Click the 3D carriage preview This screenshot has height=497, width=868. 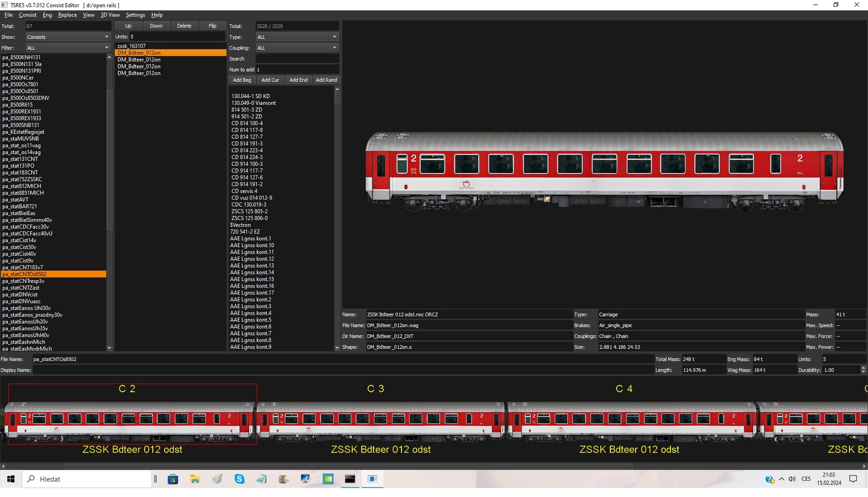pos(604,171)
